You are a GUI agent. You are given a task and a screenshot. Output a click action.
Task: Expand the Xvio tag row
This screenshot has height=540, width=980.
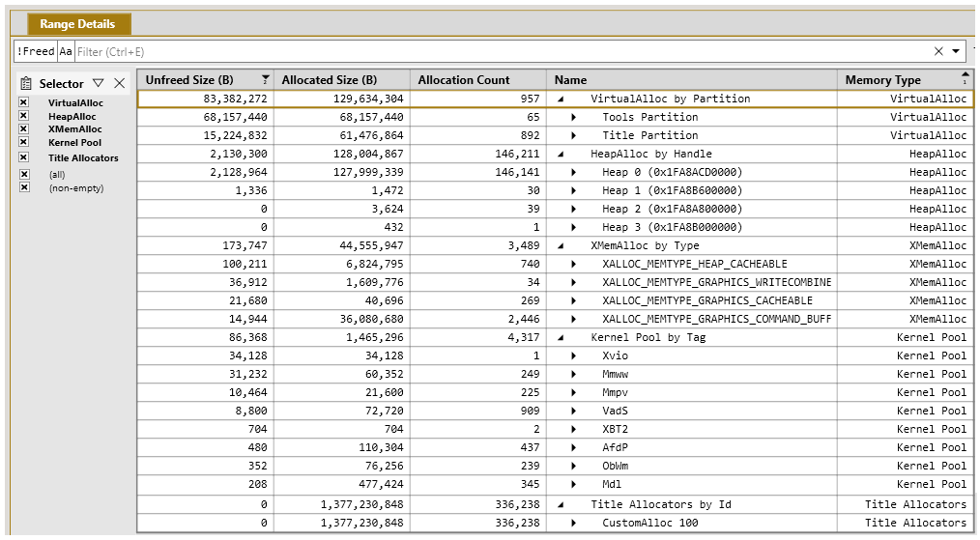[573, 355]
